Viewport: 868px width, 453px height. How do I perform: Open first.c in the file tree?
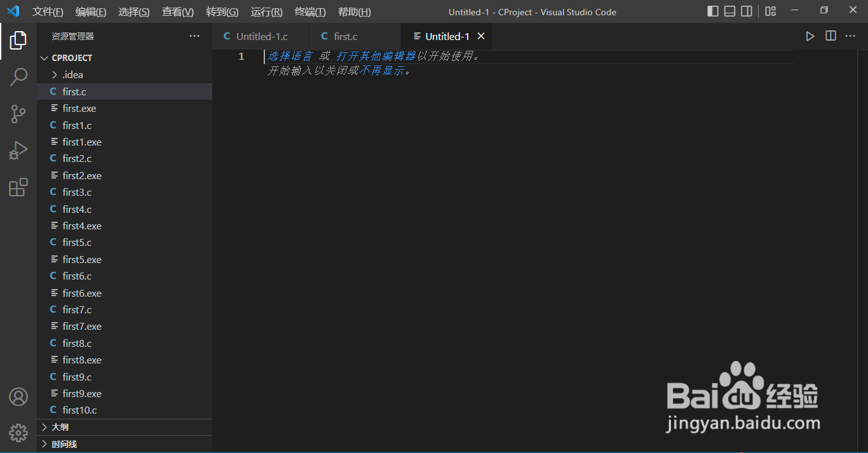click(125, 91)
